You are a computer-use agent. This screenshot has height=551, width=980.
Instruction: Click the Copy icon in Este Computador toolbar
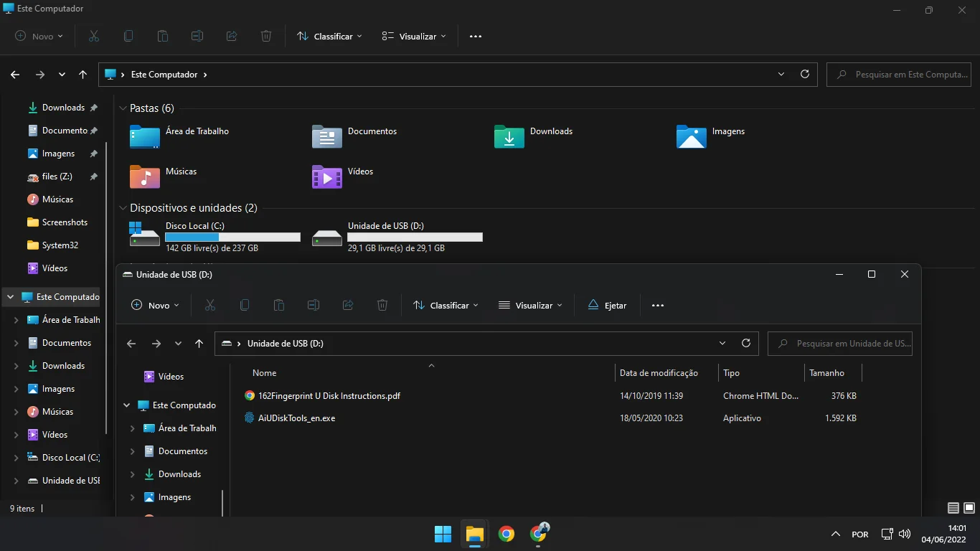point(128,36)
